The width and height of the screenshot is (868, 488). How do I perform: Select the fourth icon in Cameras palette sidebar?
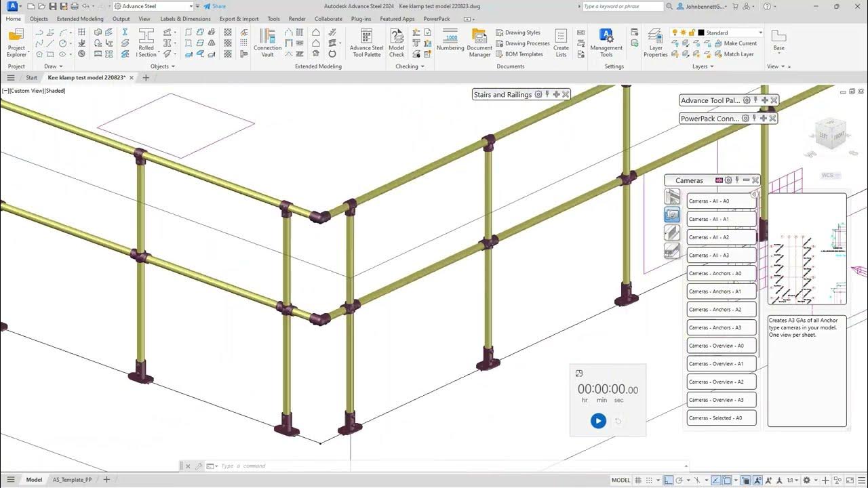[672, 251]
